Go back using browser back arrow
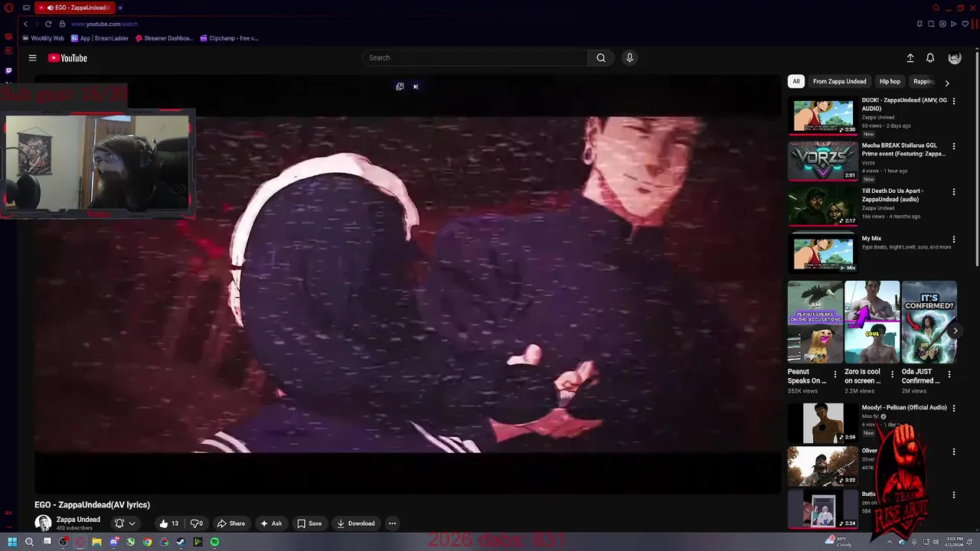 click(x=25, y=24)
